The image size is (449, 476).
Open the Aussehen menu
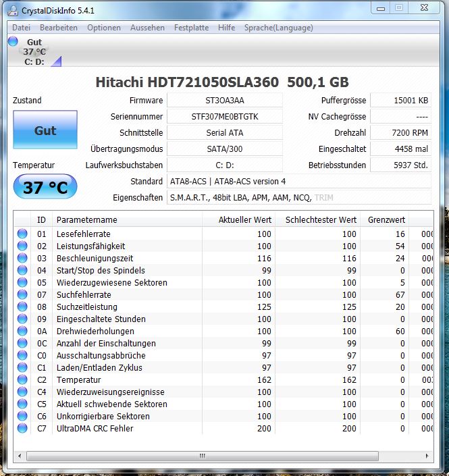point(148,28)
